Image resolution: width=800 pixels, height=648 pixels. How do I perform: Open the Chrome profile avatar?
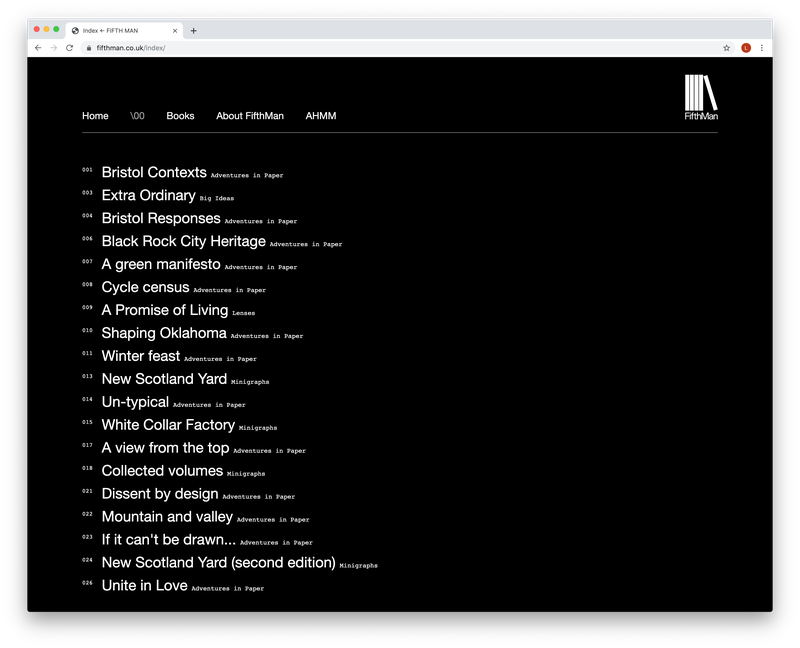click(x=746, y=48)
